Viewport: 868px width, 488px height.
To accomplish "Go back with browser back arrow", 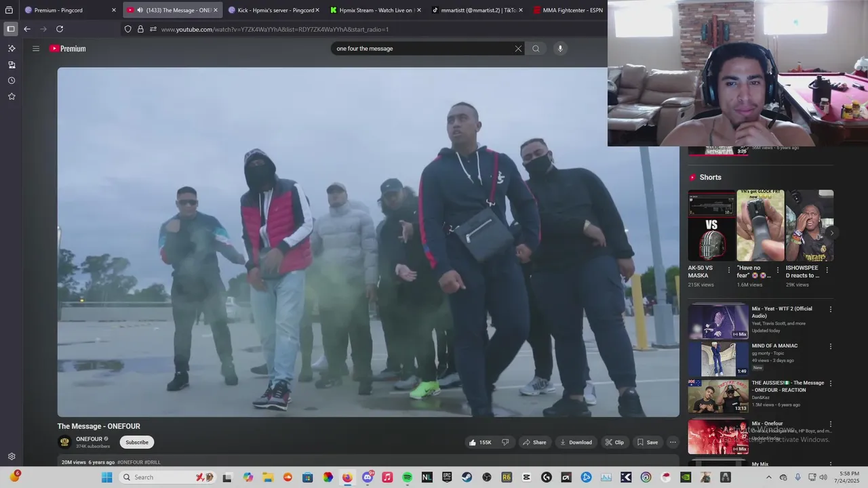I will tap(27, 29).
